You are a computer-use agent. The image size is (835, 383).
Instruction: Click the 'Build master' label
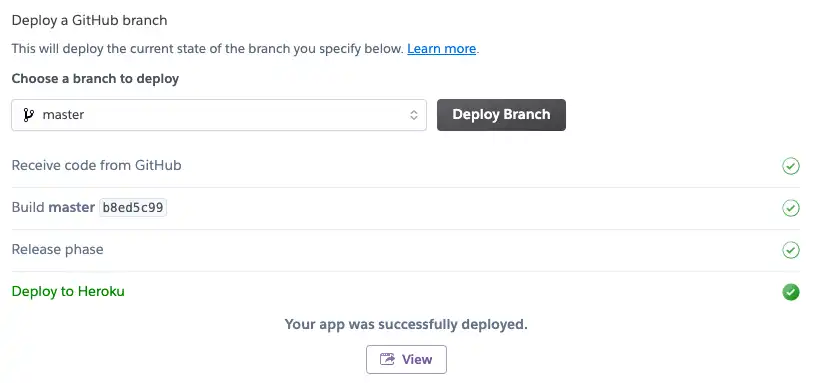click(53, 207)
